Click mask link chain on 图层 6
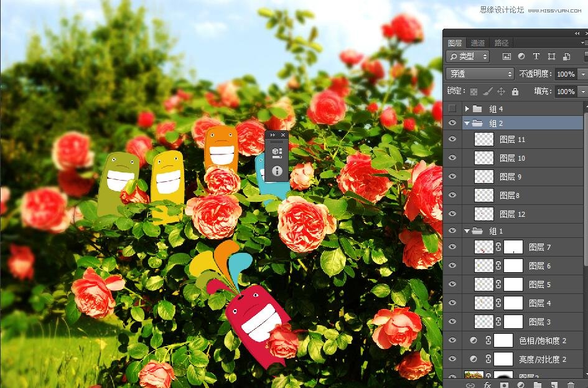588x388 pixels. point(498,266)
